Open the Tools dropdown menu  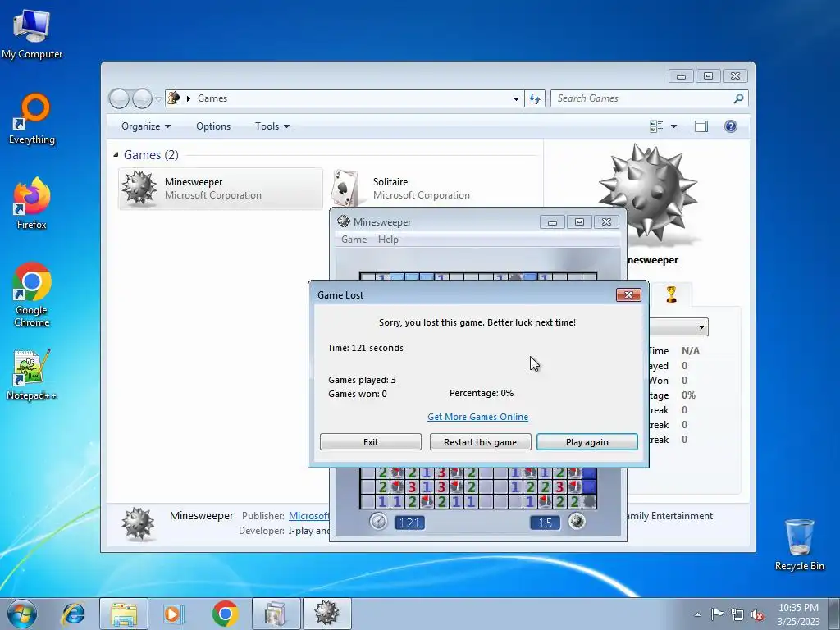(272, 126)
